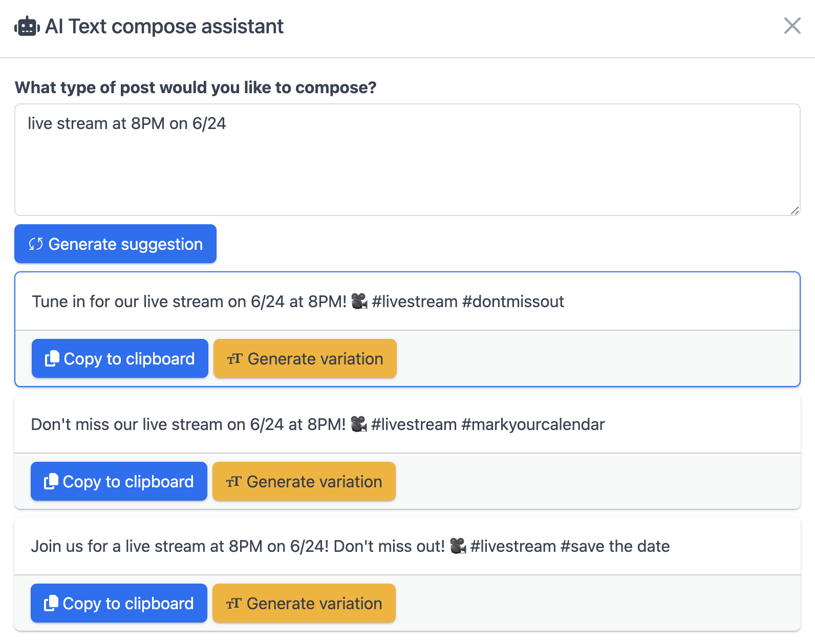This screenshot has width=815, height=644.
Task: Click the camera emoji in the 'Don't miss' suggestion
Action: pyautogui.click(x=358, y=424)
